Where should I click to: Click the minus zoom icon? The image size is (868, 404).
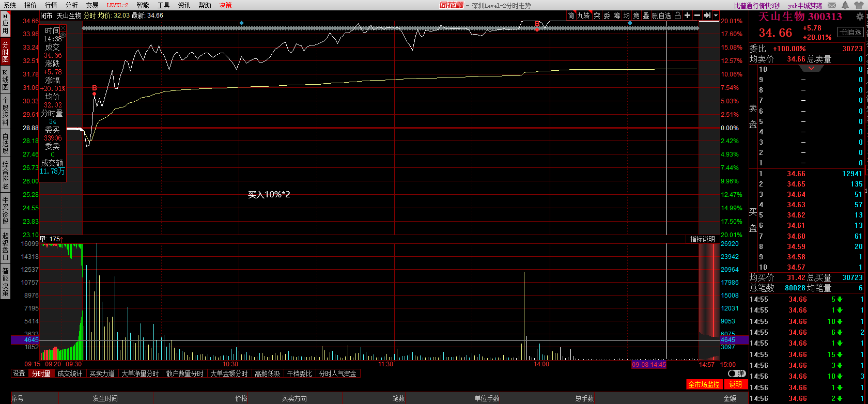click(697, 15)
